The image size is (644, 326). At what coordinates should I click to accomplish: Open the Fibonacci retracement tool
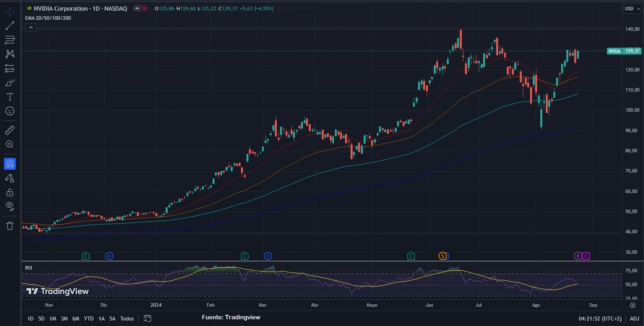10,40
